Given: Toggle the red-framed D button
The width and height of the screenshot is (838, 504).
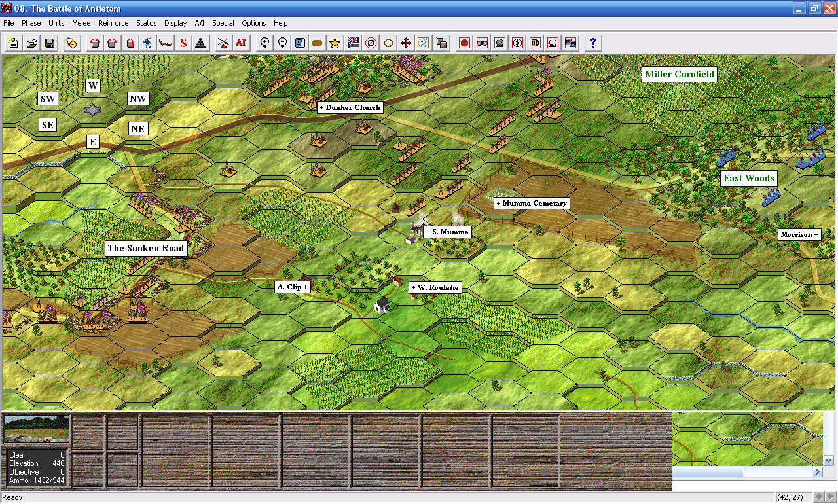Looking at the screenshot, I should coord(535,43).
